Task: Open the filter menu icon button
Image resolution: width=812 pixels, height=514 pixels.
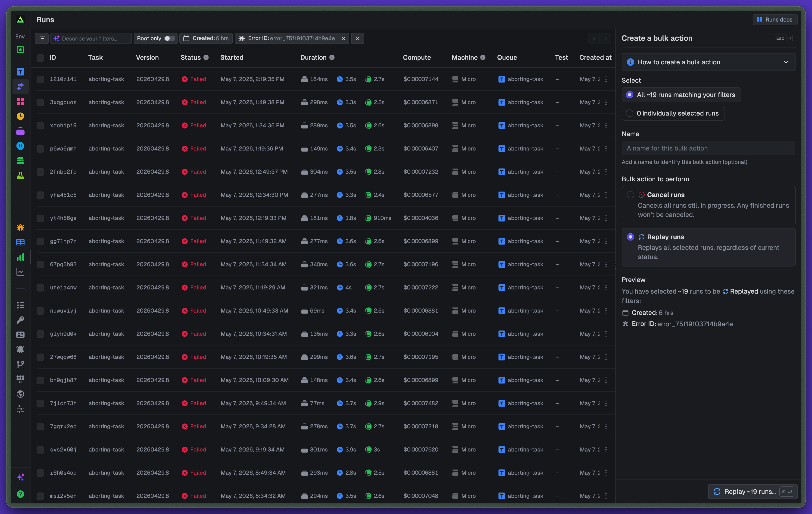Action: pyautogui.click(x=42, y=38)
